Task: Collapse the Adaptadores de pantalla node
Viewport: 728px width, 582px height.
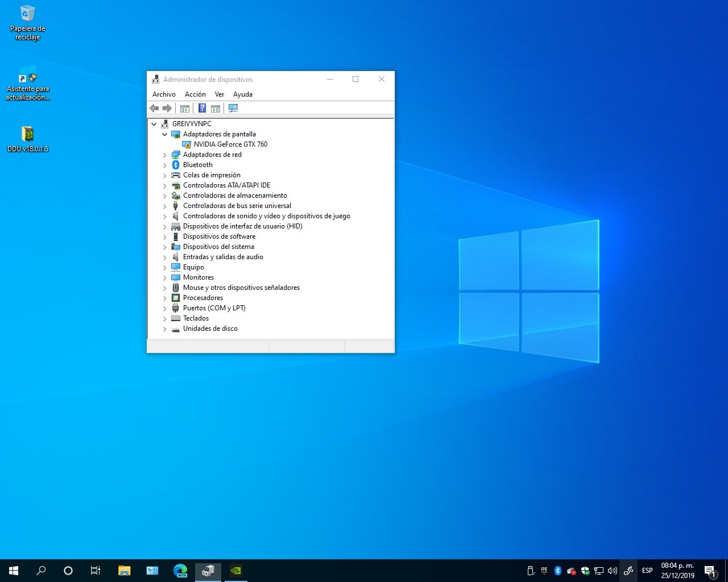Action: [x=165, y=135]
